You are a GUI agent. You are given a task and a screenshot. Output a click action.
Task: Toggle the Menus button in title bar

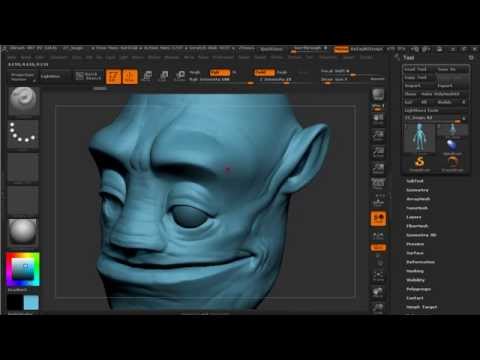coord(341,49)
